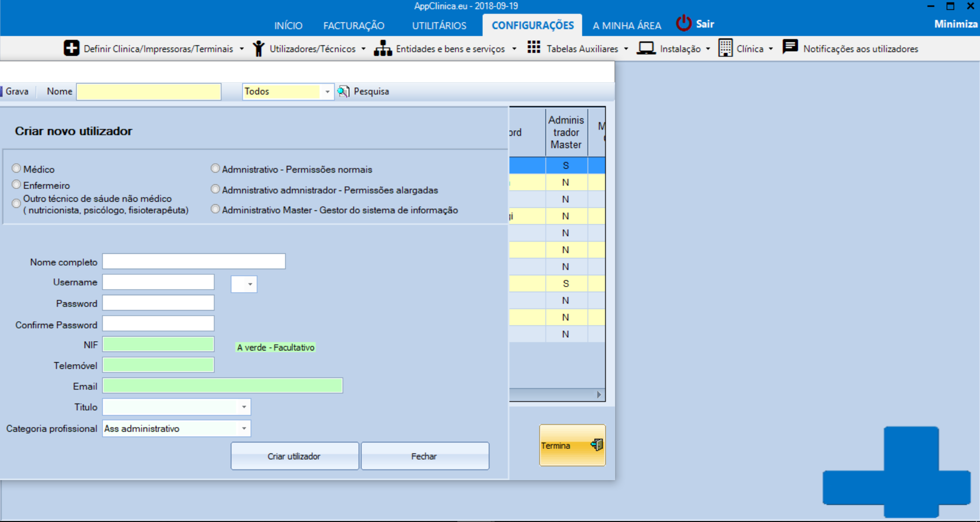Click the Clínica building icon
Viewport: 980px width, 522px height.
725,48
